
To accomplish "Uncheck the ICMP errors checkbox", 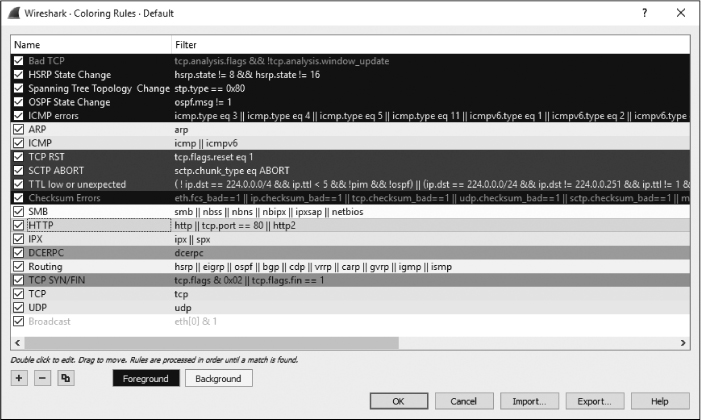I will pos(18,116).
